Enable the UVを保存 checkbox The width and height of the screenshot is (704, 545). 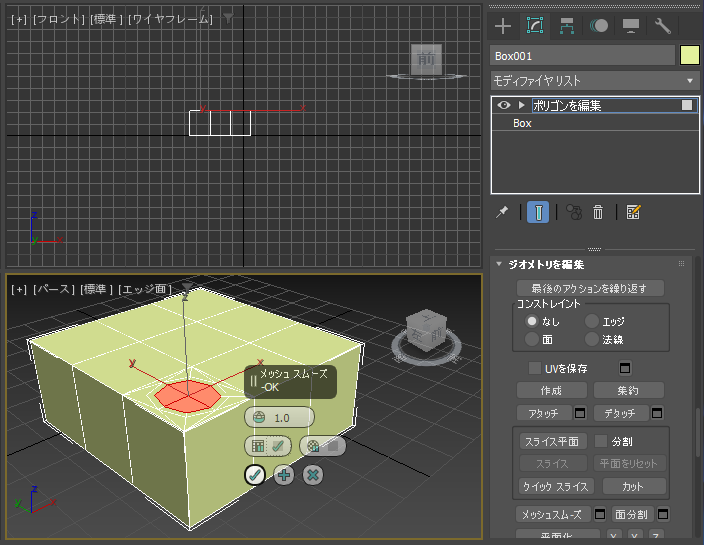click(534, 368)
